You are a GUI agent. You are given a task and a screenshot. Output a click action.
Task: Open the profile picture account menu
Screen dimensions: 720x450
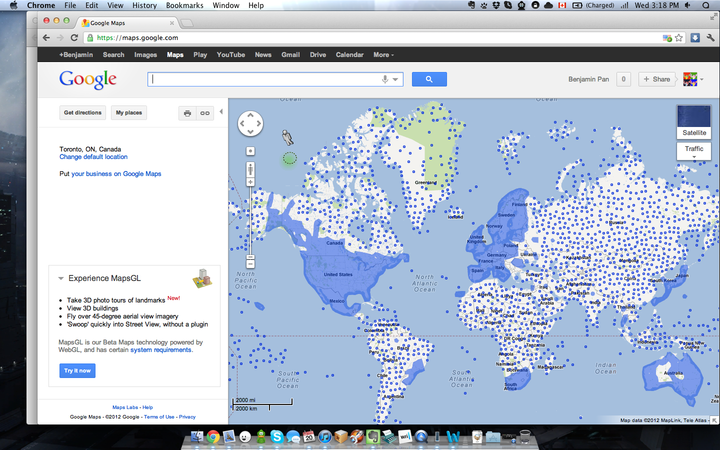[693, 79]
